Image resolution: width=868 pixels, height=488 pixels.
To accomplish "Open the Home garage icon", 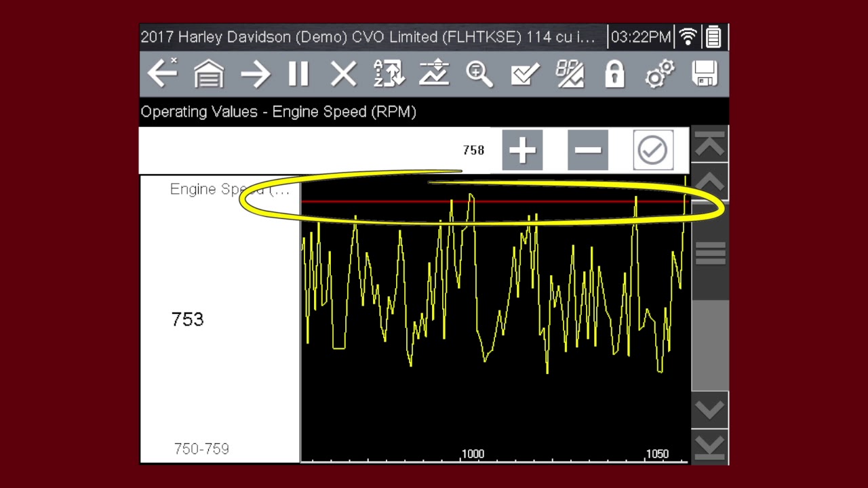I will tap(209, 73).
